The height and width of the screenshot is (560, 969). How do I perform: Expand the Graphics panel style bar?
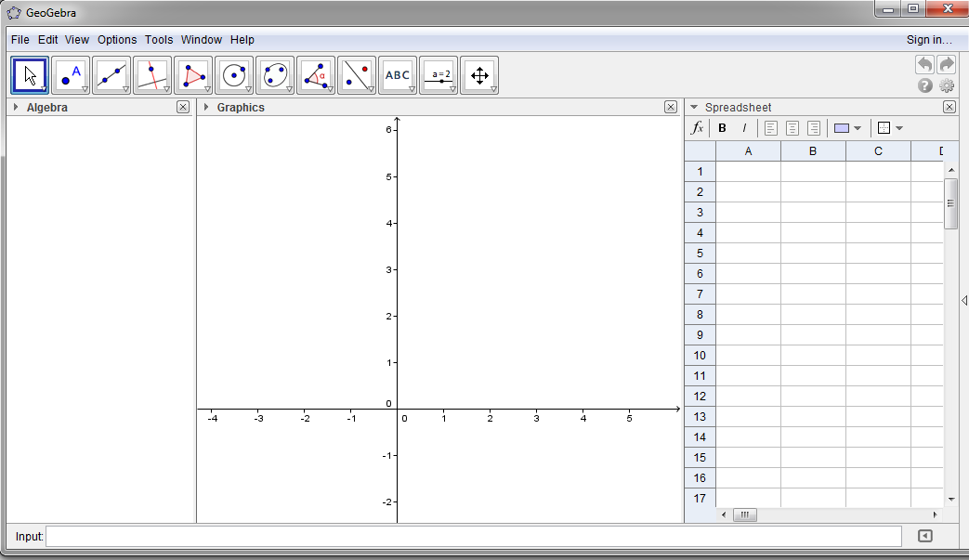pos(206,107)
